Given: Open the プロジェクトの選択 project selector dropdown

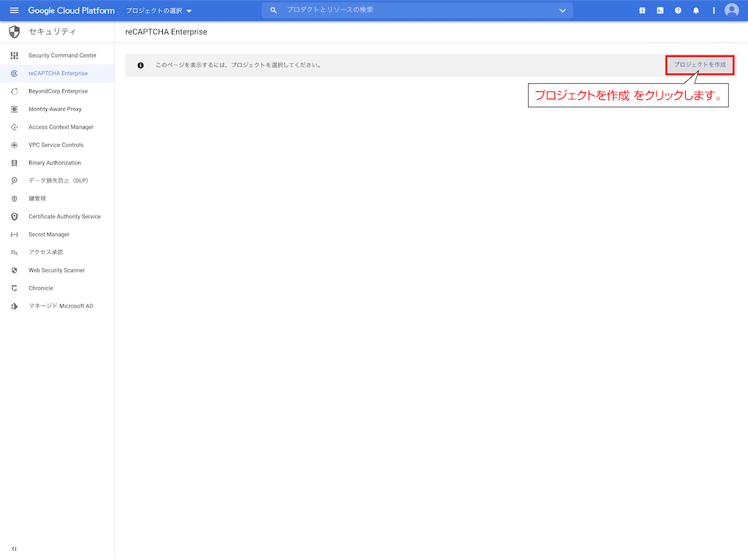Looking at the screenshot, I should coord(159,10).
